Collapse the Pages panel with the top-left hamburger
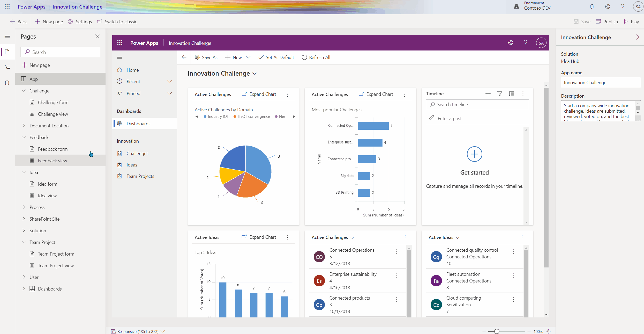644x334 pixels. point(7,37)
